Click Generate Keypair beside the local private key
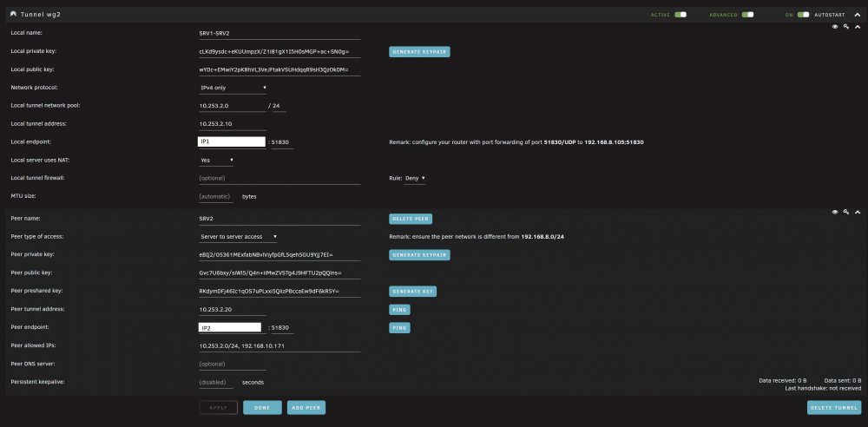This screenshot has height=427, width=868. pos(419,51)
